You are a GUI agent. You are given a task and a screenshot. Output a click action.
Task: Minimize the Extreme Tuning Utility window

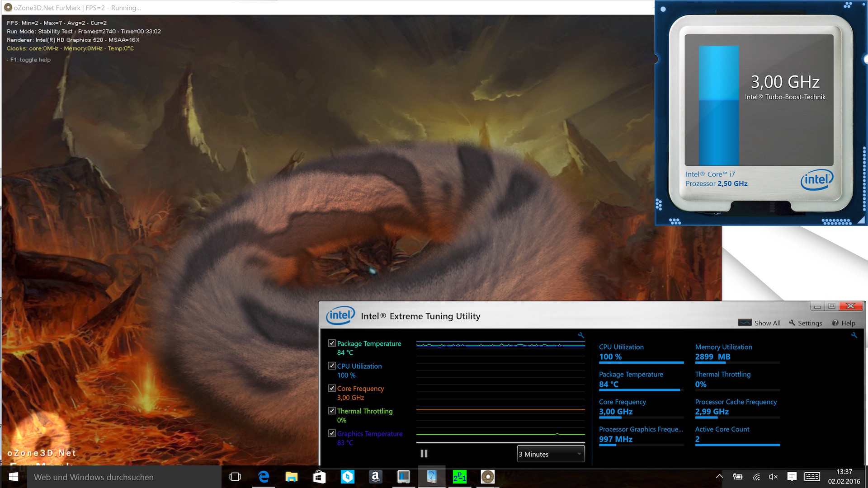click(817, 306)
